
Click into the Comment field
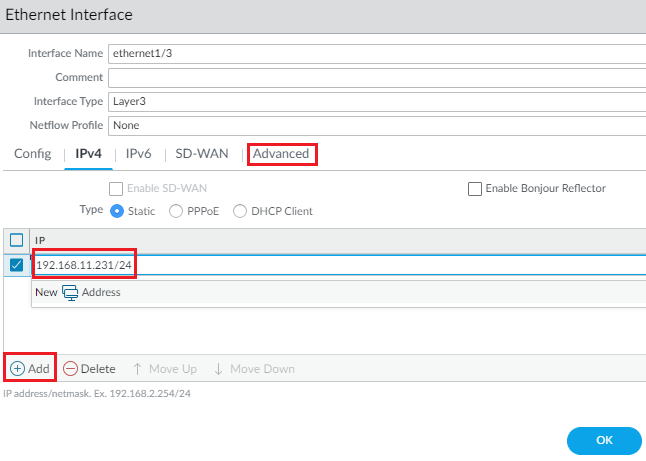point(376,77)
